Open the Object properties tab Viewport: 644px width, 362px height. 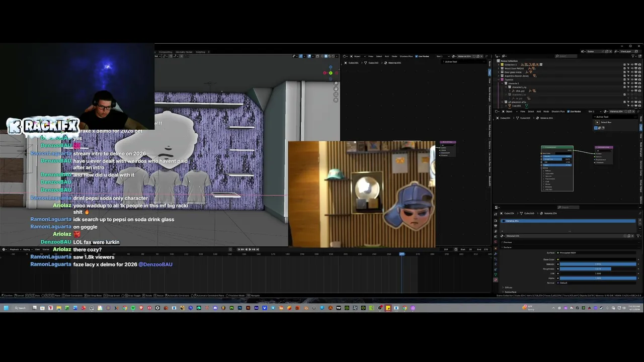(x=496, y=248)
